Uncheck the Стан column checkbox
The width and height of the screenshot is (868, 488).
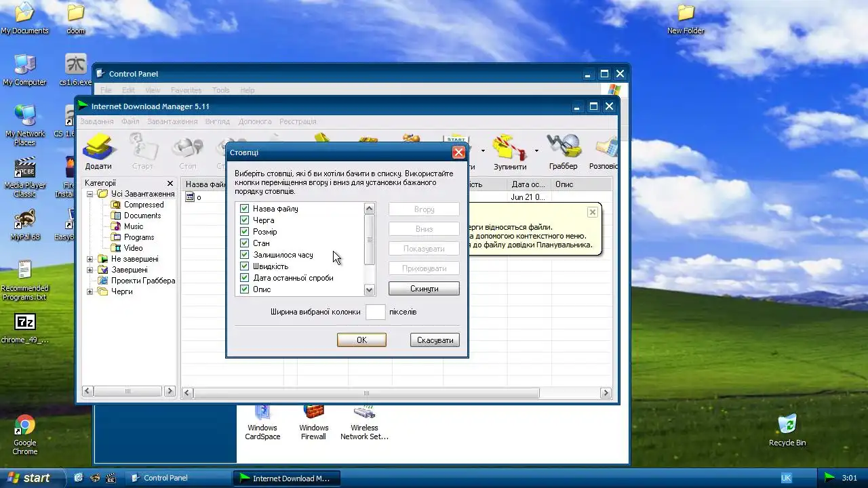click(x=245, y=243)
